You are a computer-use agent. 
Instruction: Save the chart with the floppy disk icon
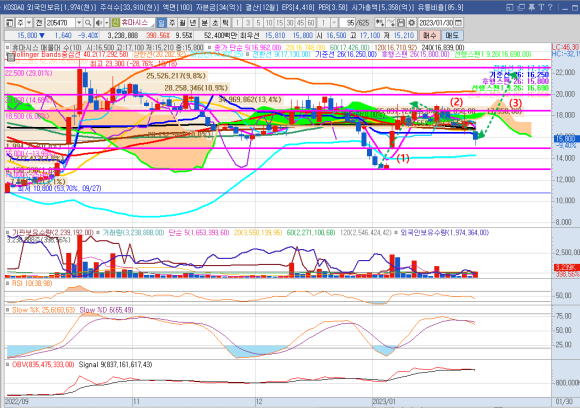pos(401,23)
